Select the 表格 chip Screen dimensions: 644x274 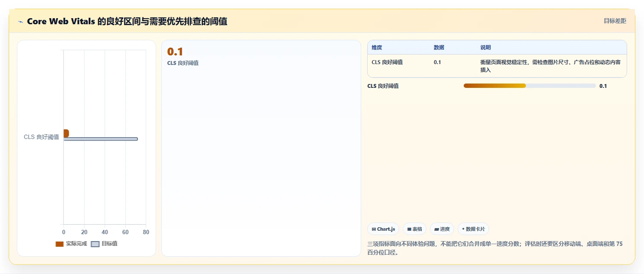[x=414, y=229]
